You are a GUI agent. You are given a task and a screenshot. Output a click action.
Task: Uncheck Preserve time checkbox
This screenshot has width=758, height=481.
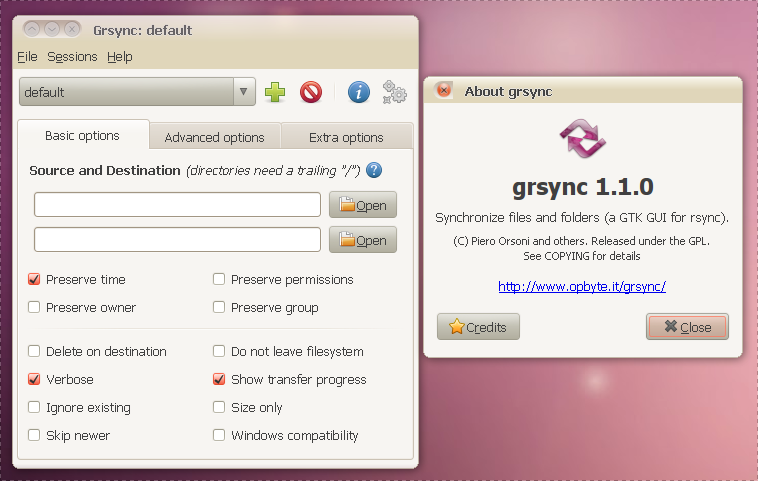click(x=34, y=279)
